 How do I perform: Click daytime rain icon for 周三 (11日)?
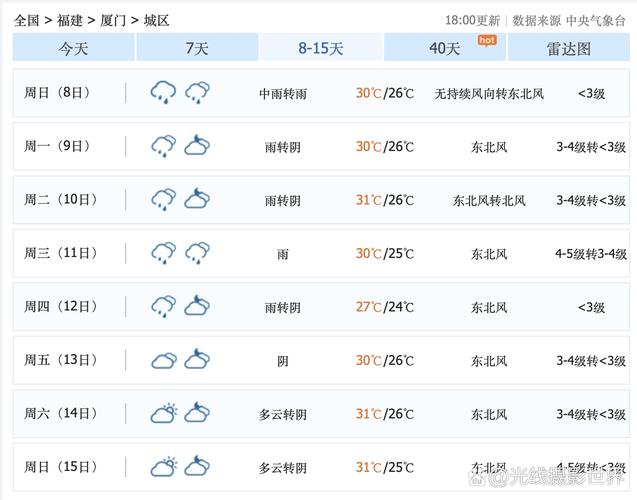coord(163,253)
